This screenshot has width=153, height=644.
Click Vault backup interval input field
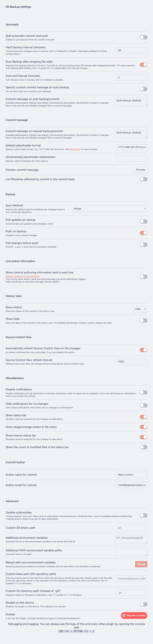[132, 50]
